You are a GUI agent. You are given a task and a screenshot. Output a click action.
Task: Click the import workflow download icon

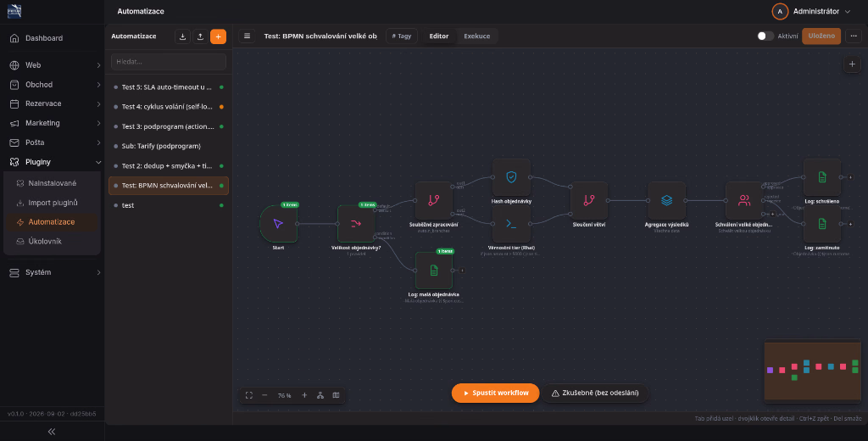click(x=183, y=36)
